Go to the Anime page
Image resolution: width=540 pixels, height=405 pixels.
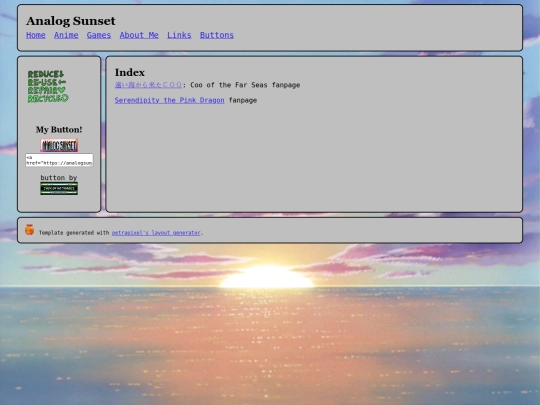coord(66,35)
